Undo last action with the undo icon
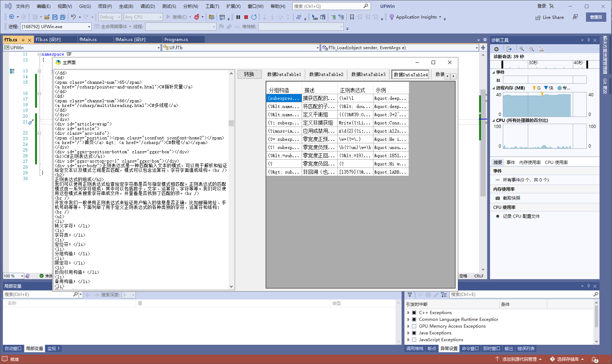612x364 pixels. tap(73, 17)
